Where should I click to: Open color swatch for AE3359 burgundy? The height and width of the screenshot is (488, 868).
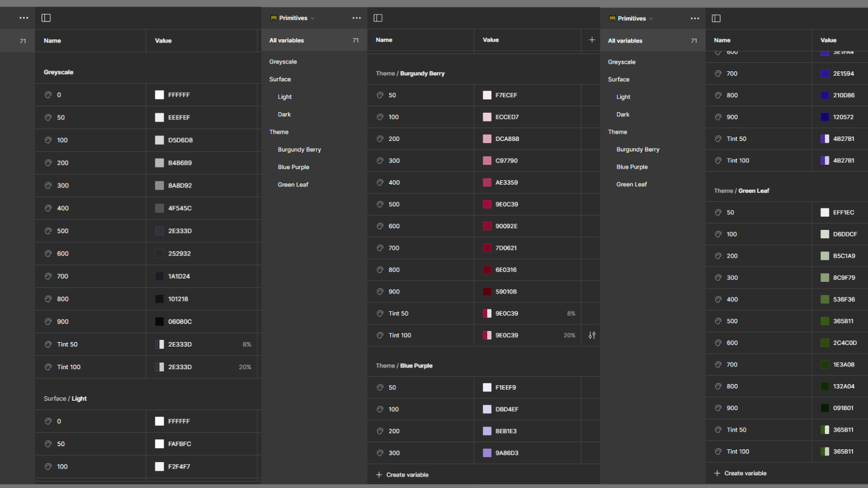[487, 182]
